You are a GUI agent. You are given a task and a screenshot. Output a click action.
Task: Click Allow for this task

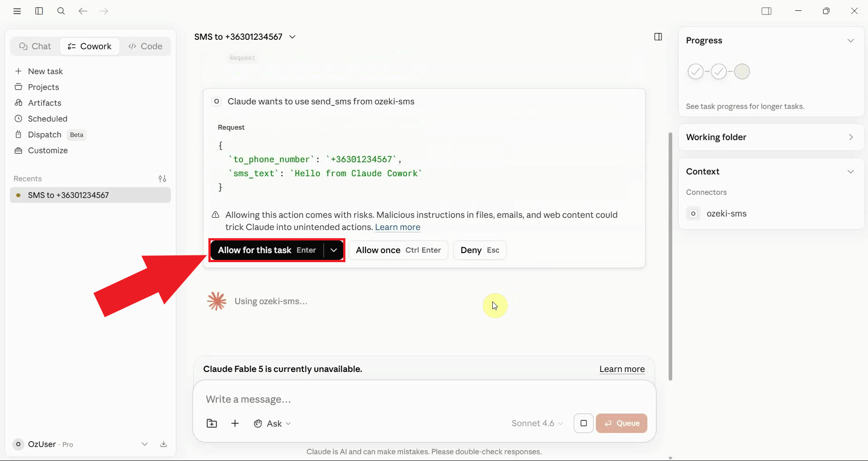click(x=267, y=250)
